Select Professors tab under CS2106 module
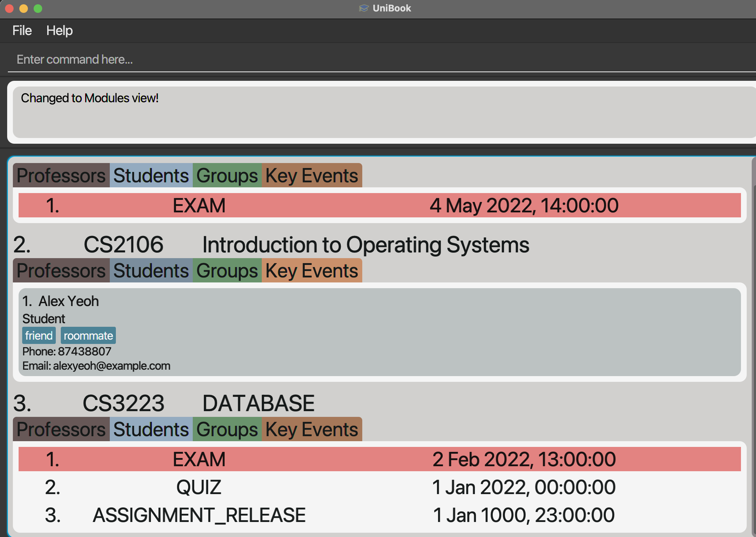Viewport: 756px width, 537px height. coord(61,271)
